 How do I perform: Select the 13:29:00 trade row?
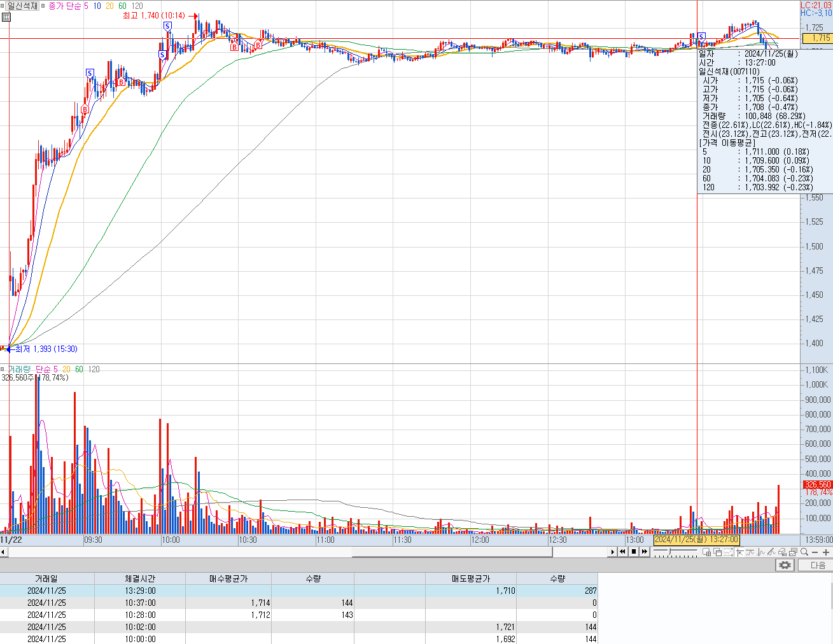[298, 591]
